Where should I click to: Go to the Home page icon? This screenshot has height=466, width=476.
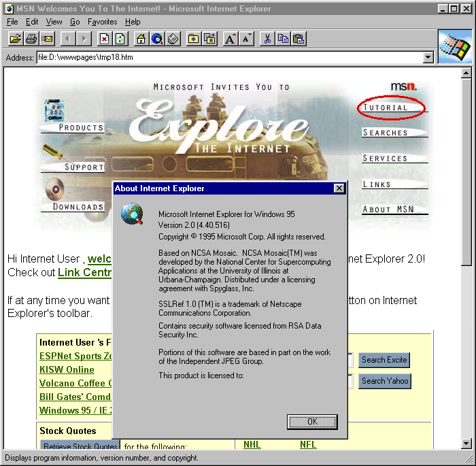[x=141, y=39]
